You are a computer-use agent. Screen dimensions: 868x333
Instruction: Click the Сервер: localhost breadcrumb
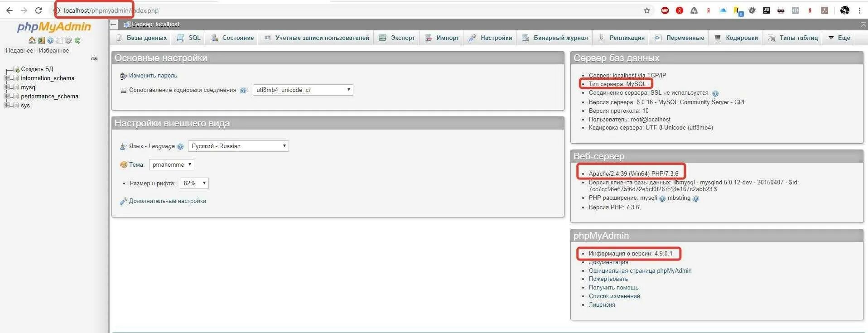155,24
